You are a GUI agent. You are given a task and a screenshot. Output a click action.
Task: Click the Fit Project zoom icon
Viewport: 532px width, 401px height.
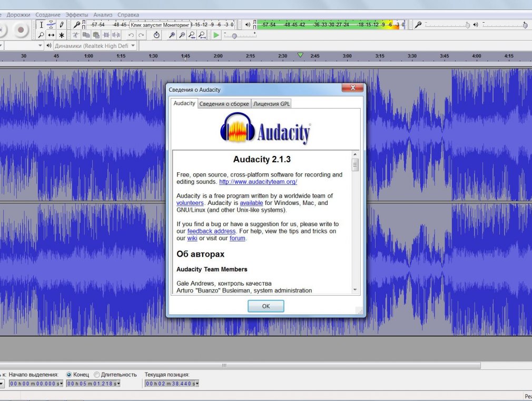pyautogui.click(x=202, y=35)
